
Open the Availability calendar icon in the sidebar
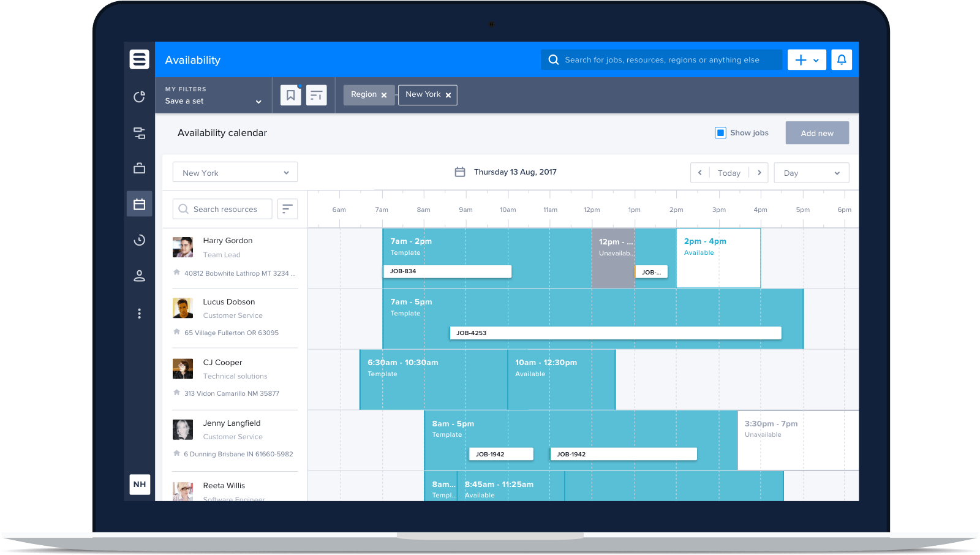[139, 203]
